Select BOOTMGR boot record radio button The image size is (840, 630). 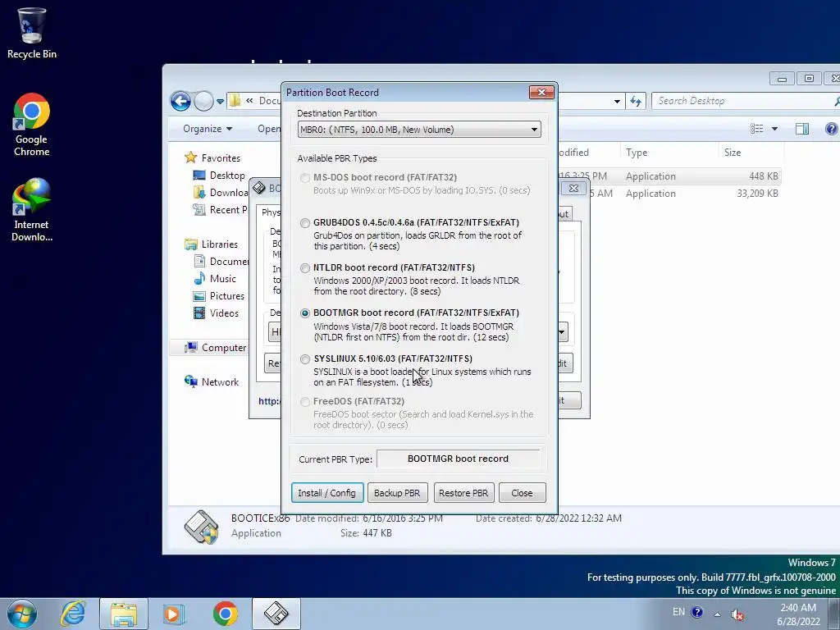[x=305, y=313]
